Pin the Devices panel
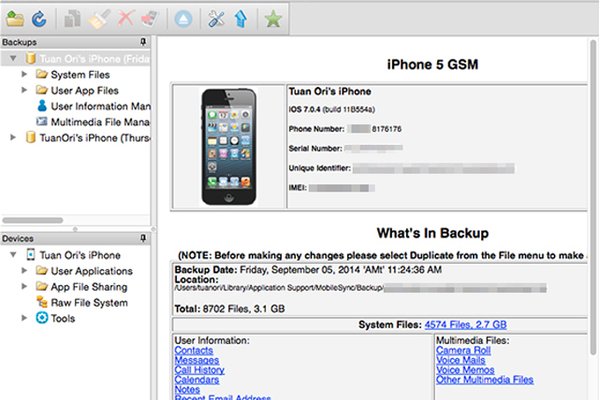 (x=143, y=238)
